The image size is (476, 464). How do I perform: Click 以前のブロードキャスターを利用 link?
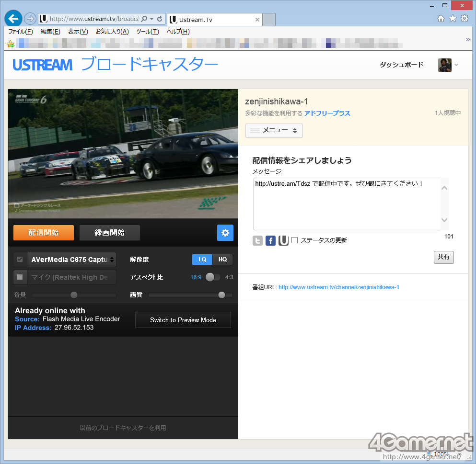(x=123, y=428)
